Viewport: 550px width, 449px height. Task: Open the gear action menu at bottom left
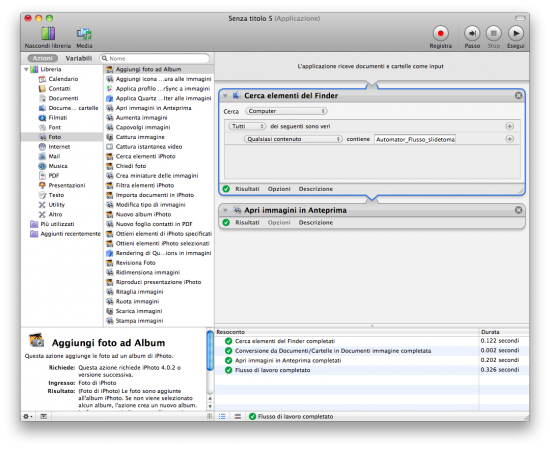(28, 416)
